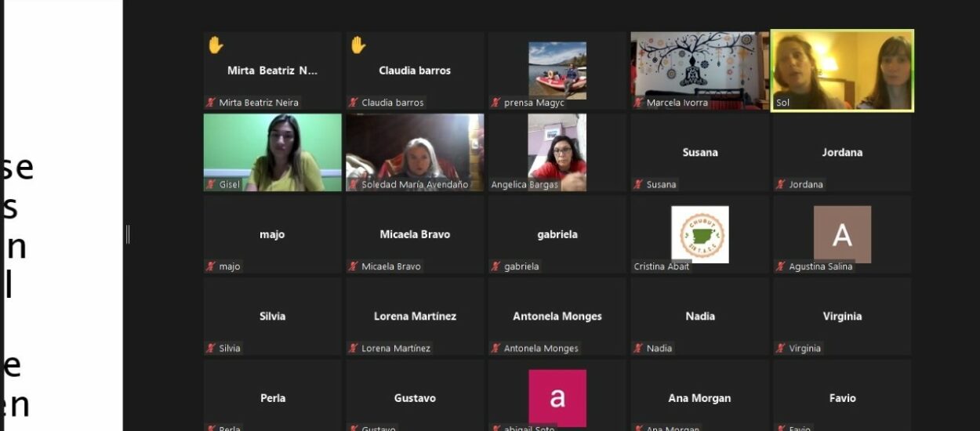Image resolution: width=980 pixels, height=431 pixels.
Task: Select the Favio participant tile
Action: click(x=843, y=395)
